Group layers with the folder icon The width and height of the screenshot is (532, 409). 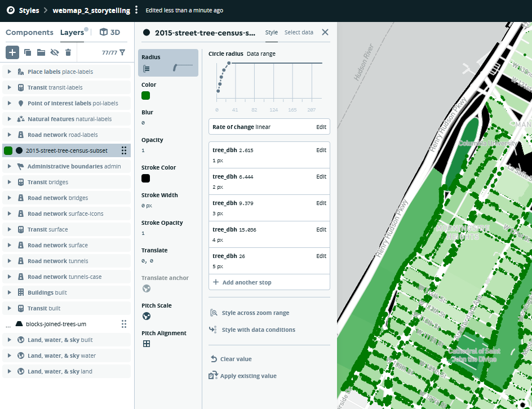[x=41, y=52]
